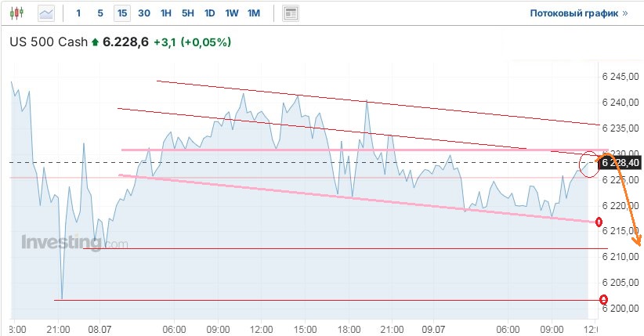This screenshot has height=336, width=644.
Task: Choose the 1D interval
Action: [209, 13]
